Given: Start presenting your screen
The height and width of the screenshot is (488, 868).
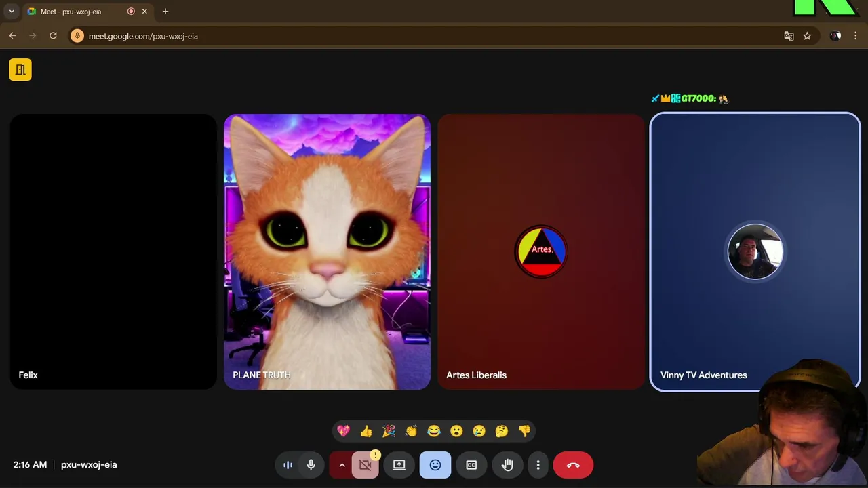Looking at the screenshot, I should 399,465.
